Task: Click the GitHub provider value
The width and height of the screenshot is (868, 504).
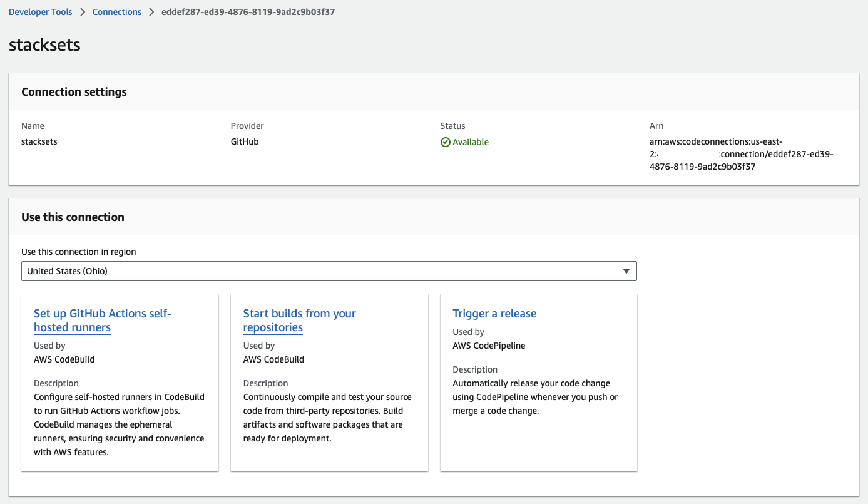Action: 245,141
